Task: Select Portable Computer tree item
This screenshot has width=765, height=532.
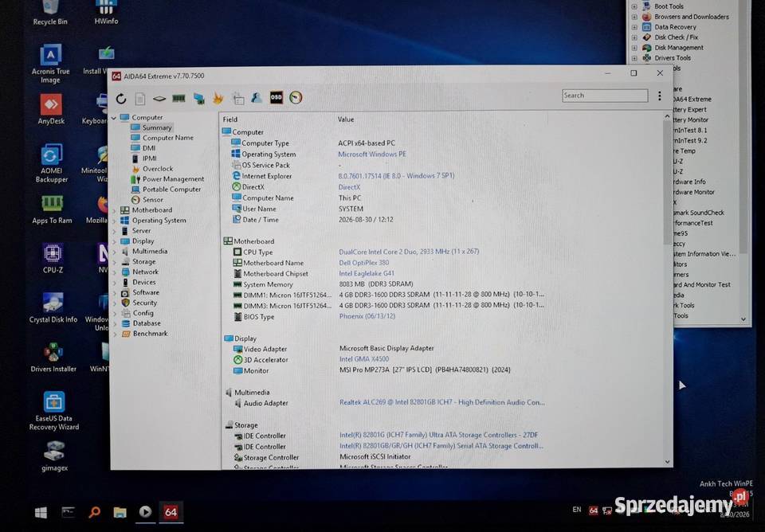Action: tap(171, 190)
